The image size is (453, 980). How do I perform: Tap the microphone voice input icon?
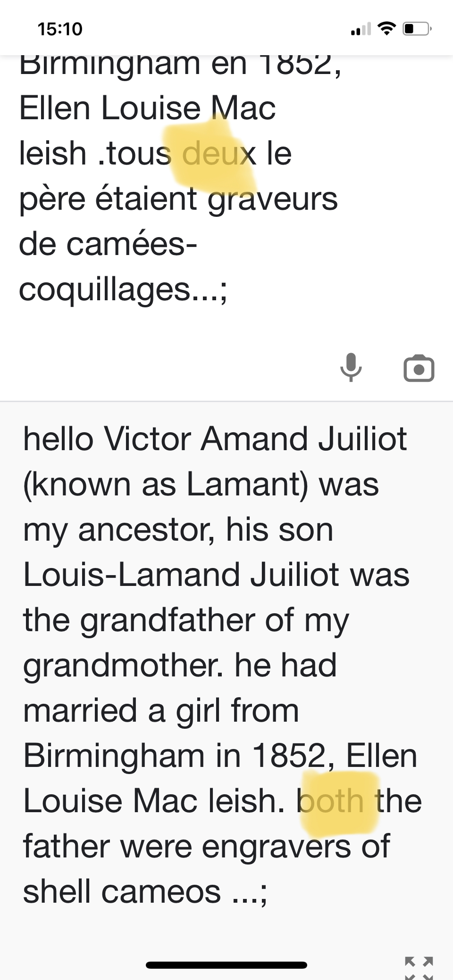(x=351, y=368)
